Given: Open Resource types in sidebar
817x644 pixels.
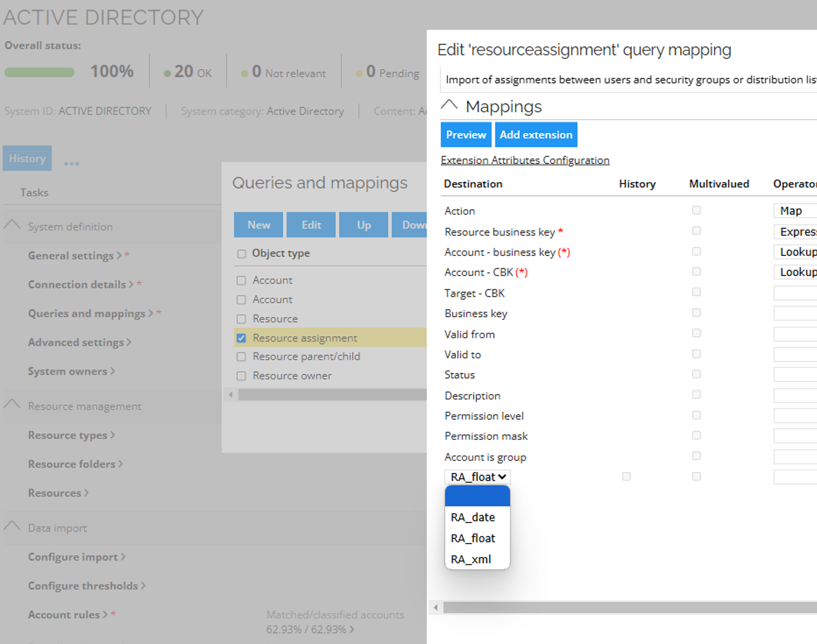Looking at the screenshot, I should click(x=71, y=435).
